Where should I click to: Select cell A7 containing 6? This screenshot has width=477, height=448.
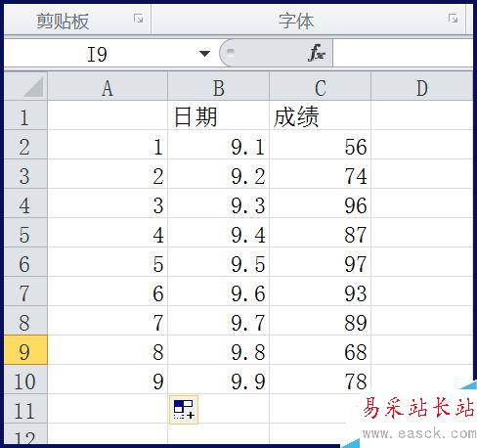pos(108,291)
